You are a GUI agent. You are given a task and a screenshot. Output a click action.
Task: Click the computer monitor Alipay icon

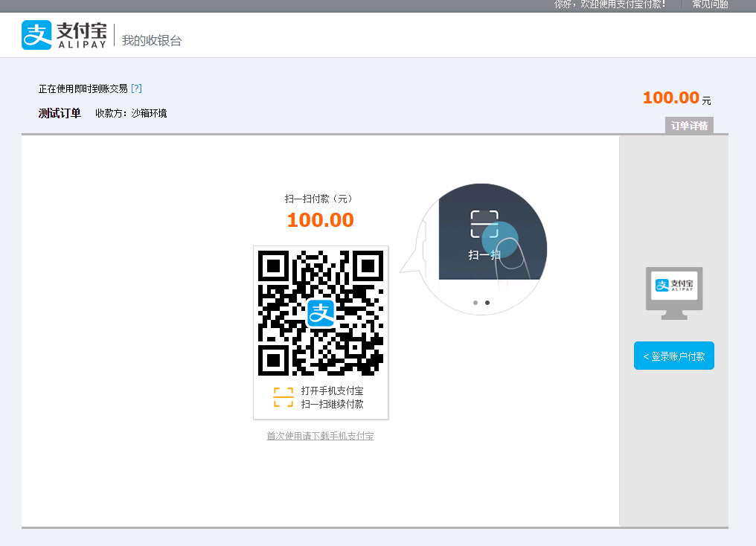coord(674,293)
